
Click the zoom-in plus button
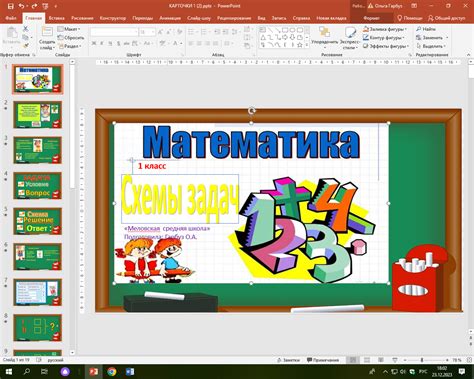pyautogui.click(x=447, y=360)
